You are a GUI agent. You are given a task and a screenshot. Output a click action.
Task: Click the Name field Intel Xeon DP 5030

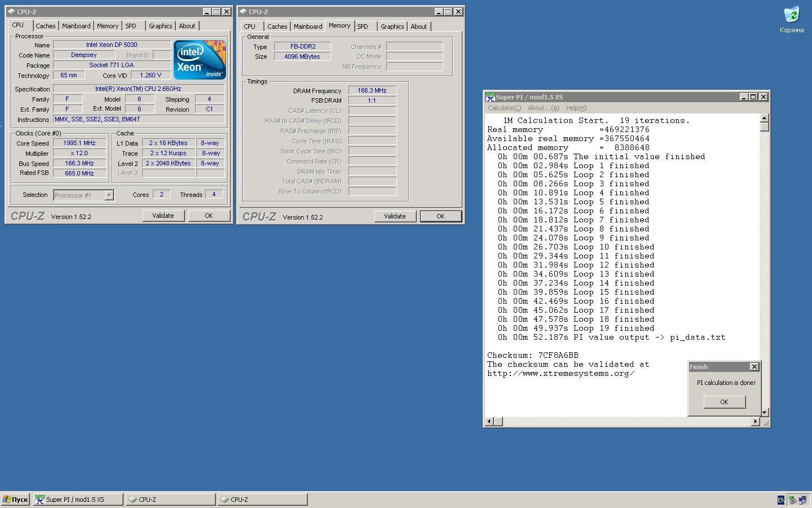(112, 45)
